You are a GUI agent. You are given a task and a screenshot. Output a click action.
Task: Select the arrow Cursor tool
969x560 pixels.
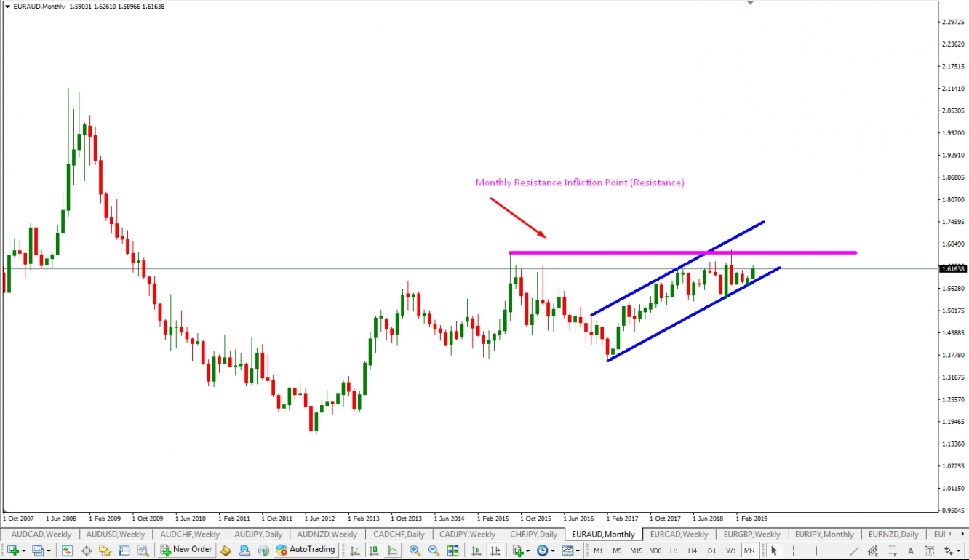click(x=774, y=551)
